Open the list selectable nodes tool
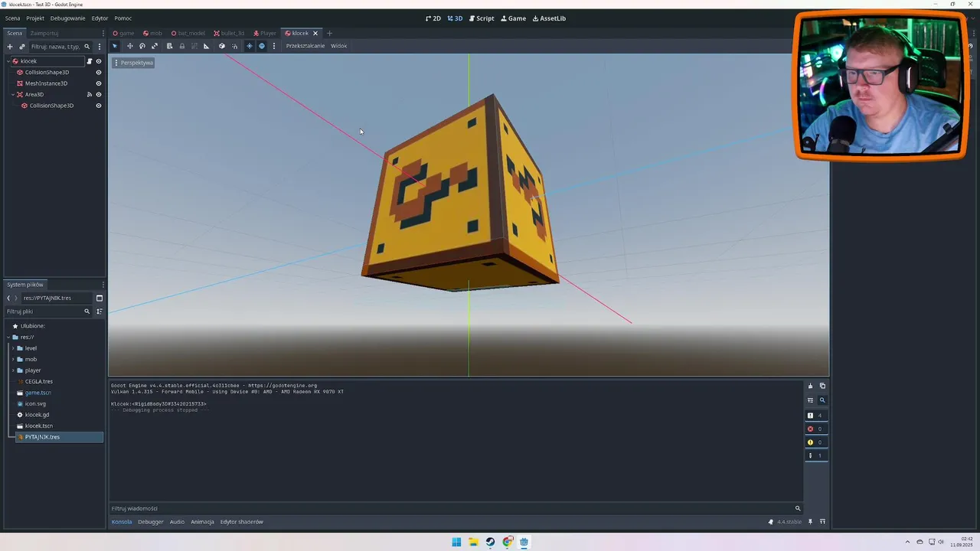This screenshot has width=980, height=551. point(169,46)
